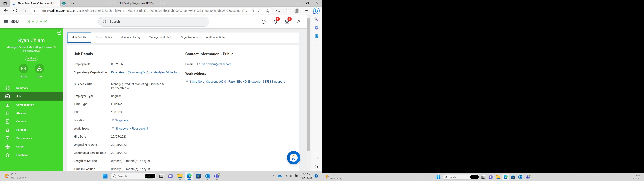Viewport: 644px width, 181px height.
Task: Open Bing chat from the Edge sidebar
Action: pyautogui.click(x=316, y=11)
